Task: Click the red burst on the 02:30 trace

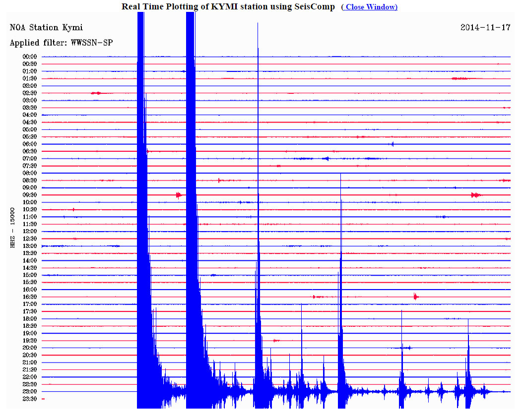Action: tap(96, 93)
